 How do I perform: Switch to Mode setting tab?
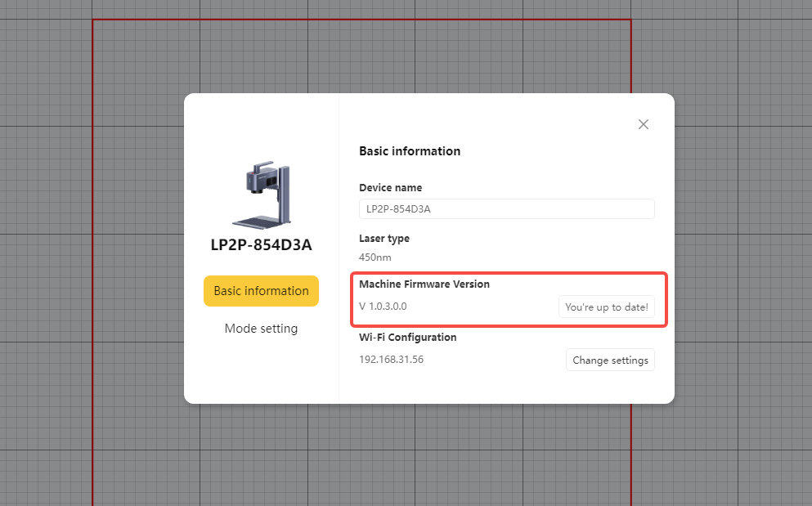click(x=261, y=329)
